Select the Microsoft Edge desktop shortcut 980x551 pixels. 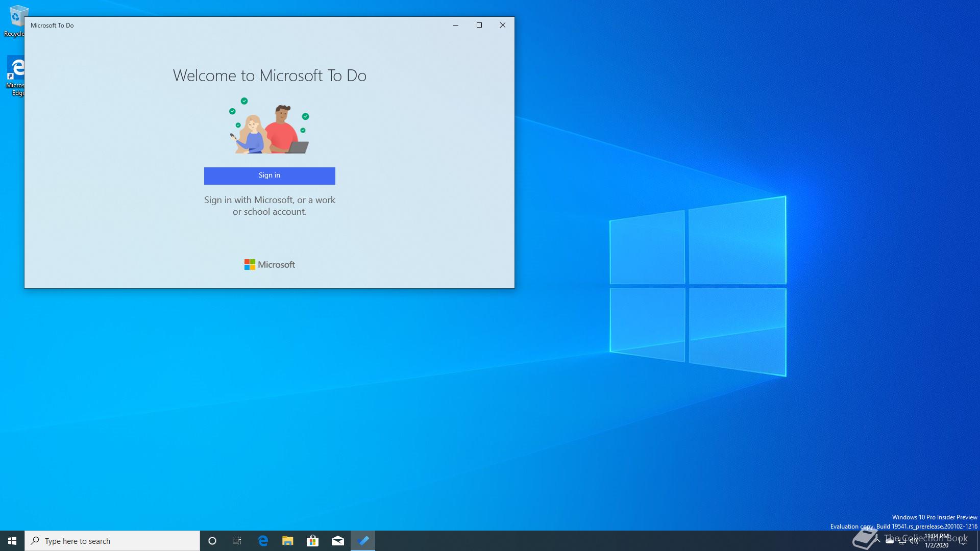15,76
